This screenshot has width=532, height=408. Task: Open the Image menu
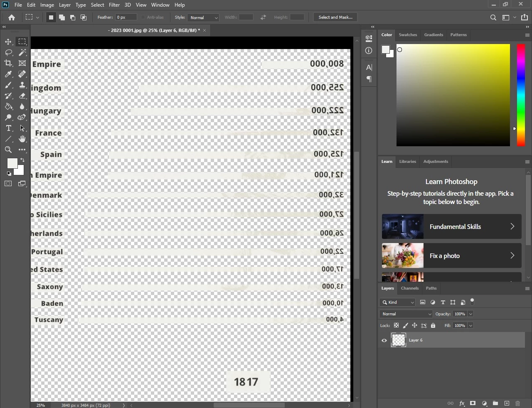(x=47, y=5)
